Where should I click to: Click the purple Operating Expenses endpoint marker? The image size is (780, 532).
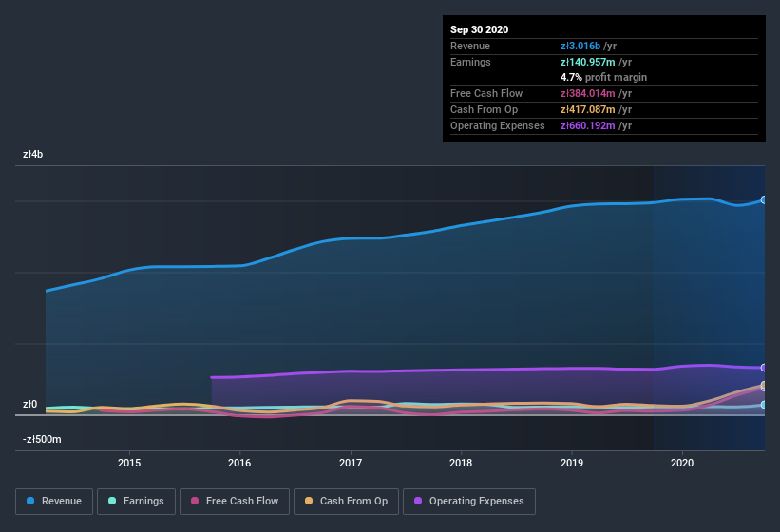pyautogui.click(x=763, y=368)
